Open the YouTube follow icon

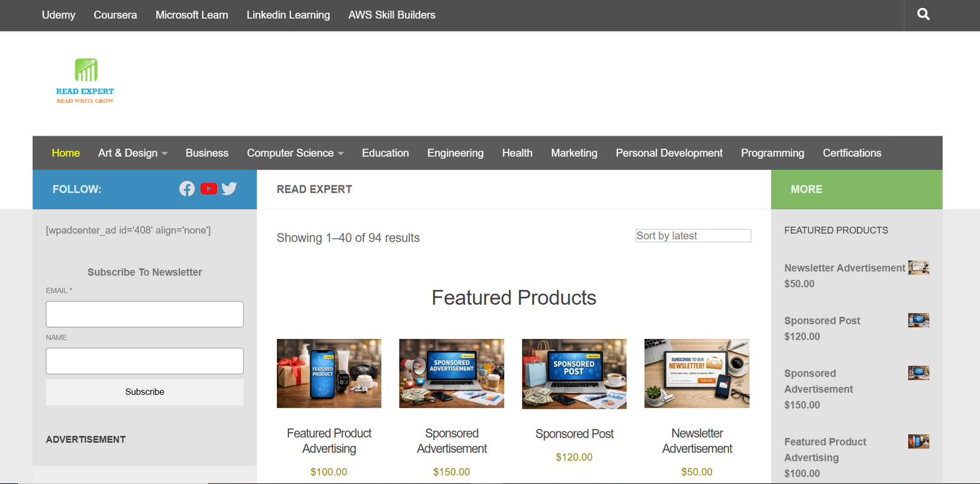pyautogui.click(x=209, y=189)
